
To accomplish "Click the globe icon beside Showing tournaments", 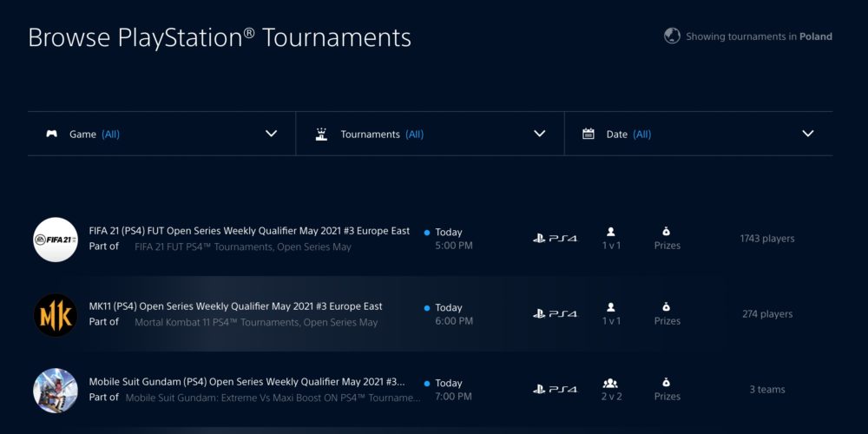I will pyautogui.click(x=672, y=36).
